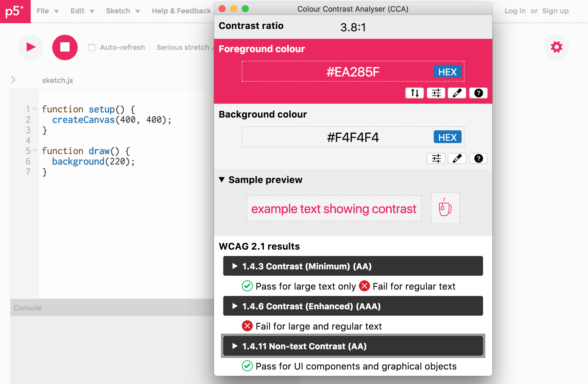This screenshot has height=384, width=588.
Task: Pick background colour with eyedropper
Action: coord(457,159)
